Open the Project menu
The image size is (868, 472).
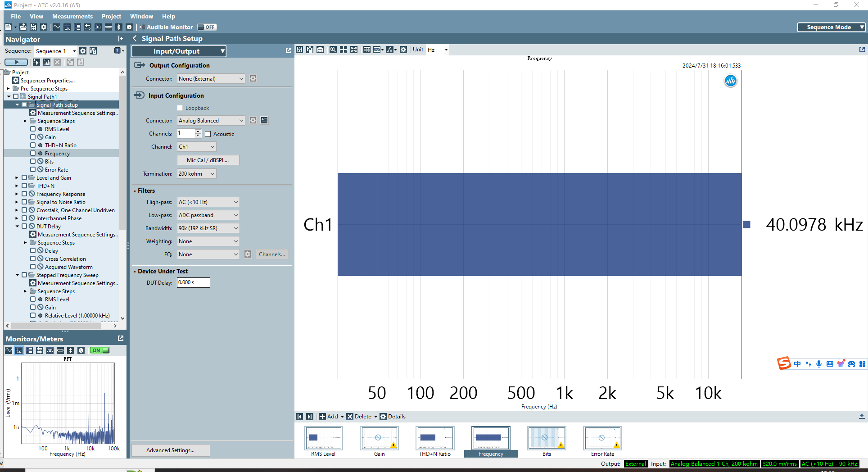click(111, 16)
